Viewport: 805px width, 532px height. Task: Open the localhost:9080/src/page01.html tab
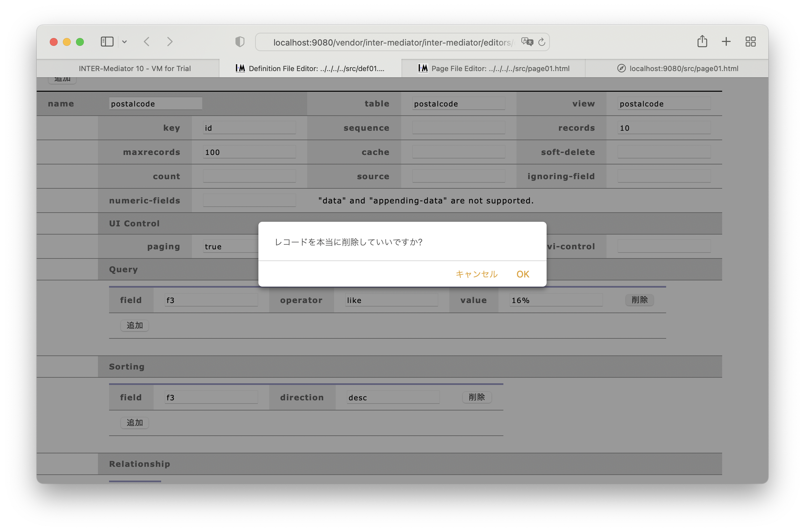pyautogui.click(x=677, y=68)
